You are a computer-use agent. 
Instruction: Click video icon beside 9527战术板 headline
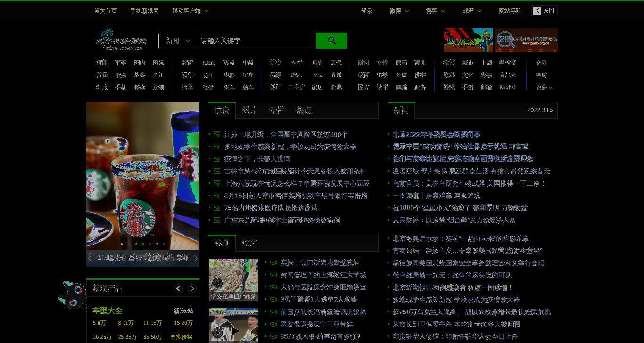(273, 336)
